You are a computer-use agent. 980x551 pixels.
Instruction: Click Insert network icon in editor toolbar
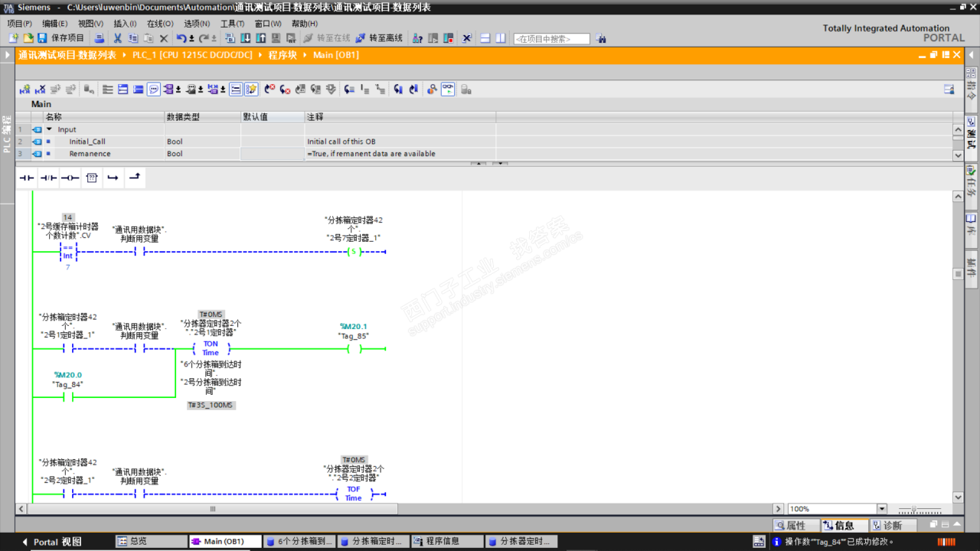pyautogui.click(x=24, y=90)
